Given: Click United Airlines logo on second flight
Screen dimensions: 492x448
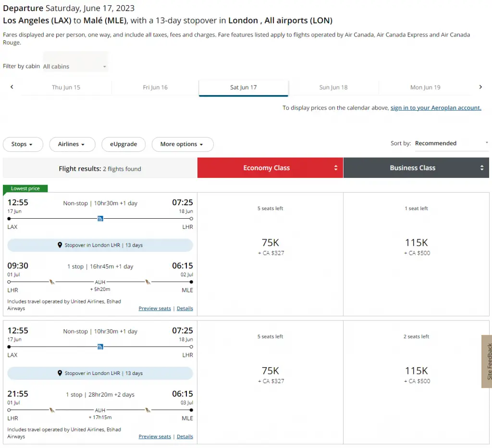Looking at the screenshot, I should click(x=100, y=347).
